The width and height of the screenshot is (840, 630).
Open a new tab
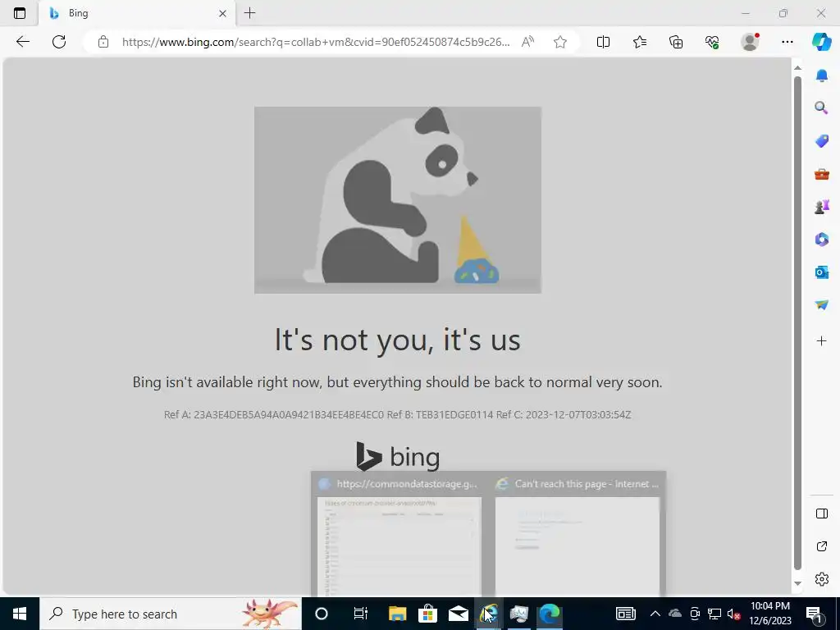[x=249, y=13]
